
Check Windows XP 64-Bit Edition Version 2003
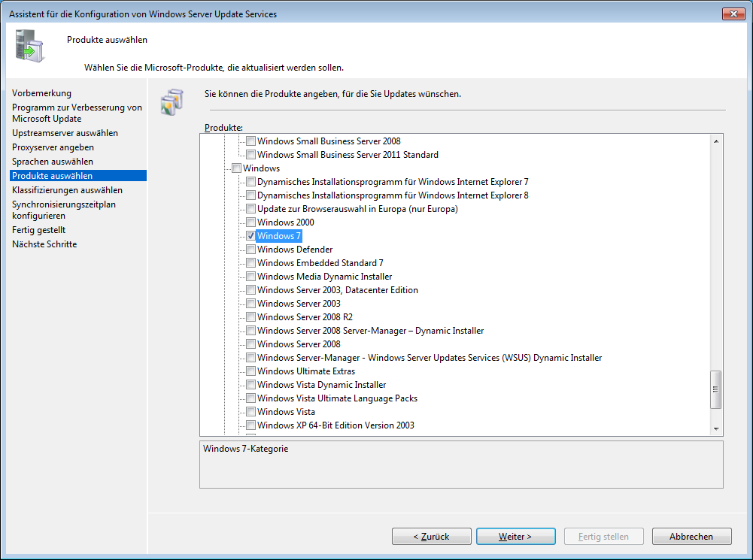[x=250, y=425]
